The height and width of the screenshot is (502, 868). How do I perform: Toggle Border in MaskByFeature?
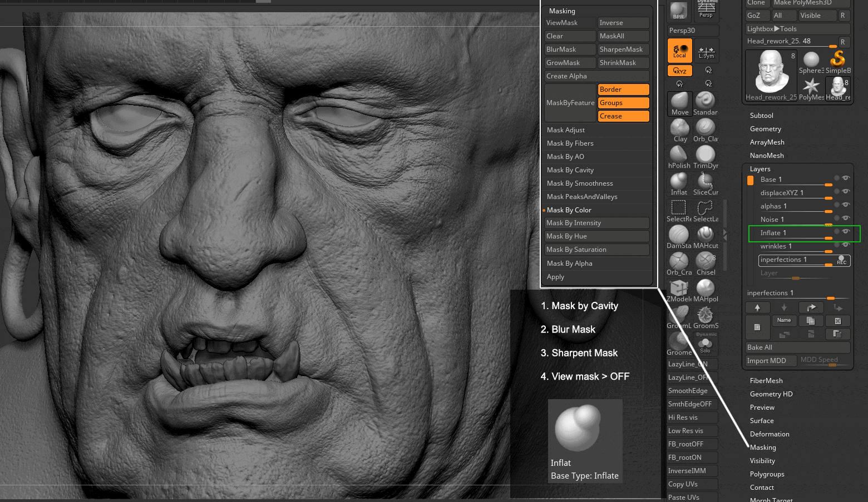624,90
